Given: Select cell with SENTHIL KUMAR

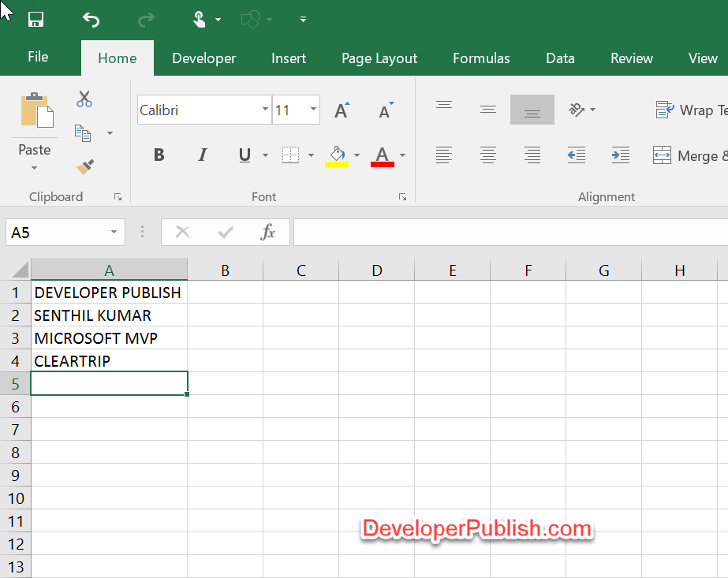Looking at the screenshot, I should 109,315.
